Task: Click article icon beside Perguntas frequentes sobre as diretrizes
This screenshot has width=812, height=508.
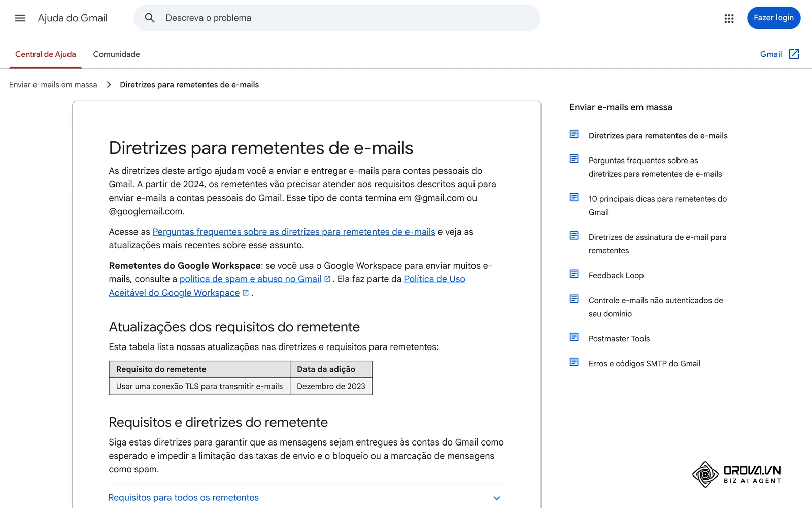Action: [x=574, y=159]
